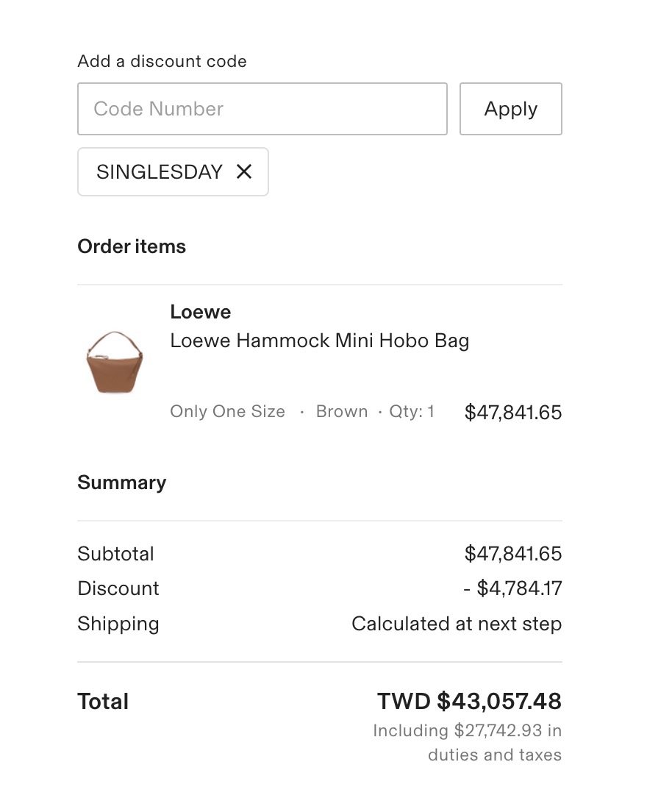Viewport: 647px width, 812px height.
Task: Click the Qty: 1 quantity text
Action: (x=412, y=412)
